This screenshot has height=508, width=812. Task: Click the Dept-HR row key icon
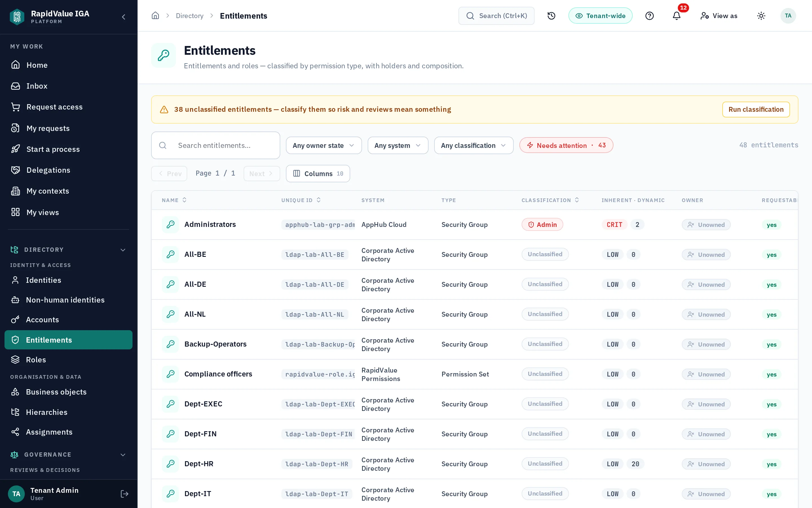tap(171, 464)
